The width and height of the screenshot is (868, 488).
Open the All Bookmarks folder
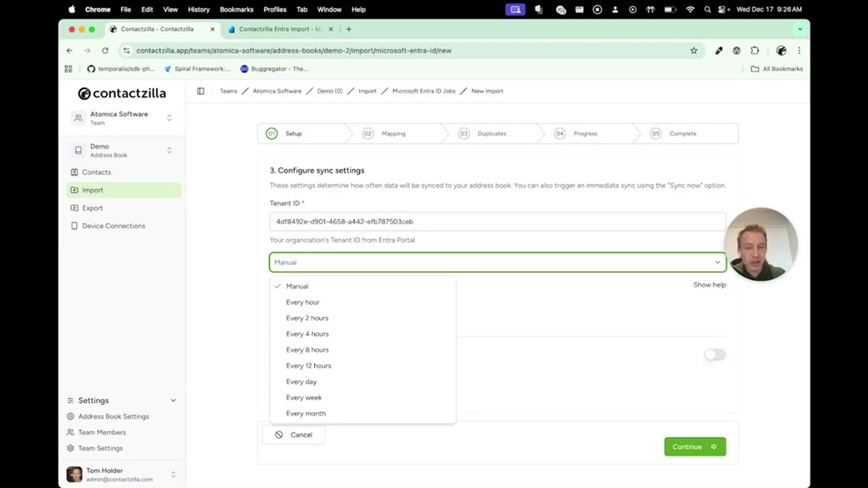click(777, 69)
